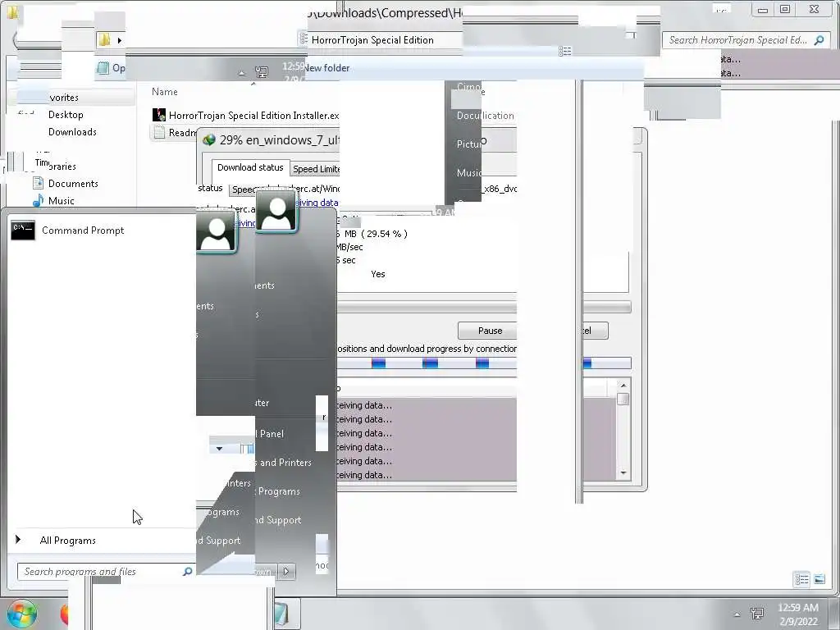The width and height of the screenshot is (840, 630).
Task: Click scroll down arrow in connections list
Action: pyautogui.click(x=623, y=472)
